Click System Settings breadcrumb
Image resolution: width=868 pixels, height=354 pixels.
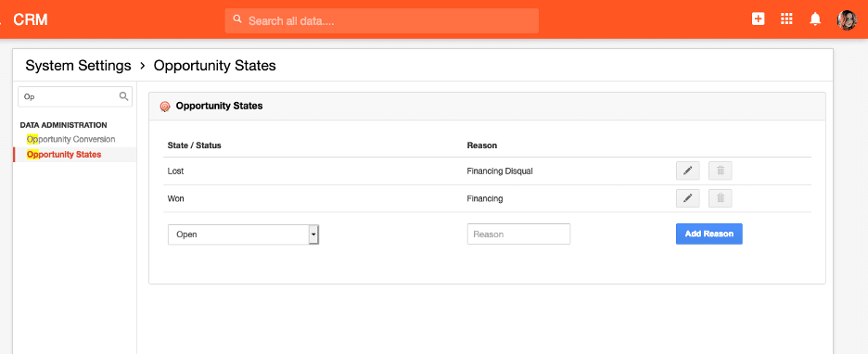[78, 66]
